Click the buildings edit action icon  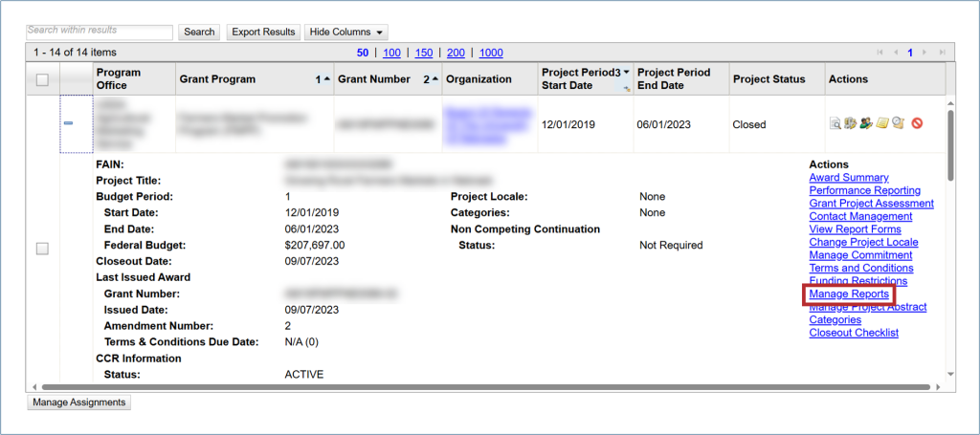849,123
